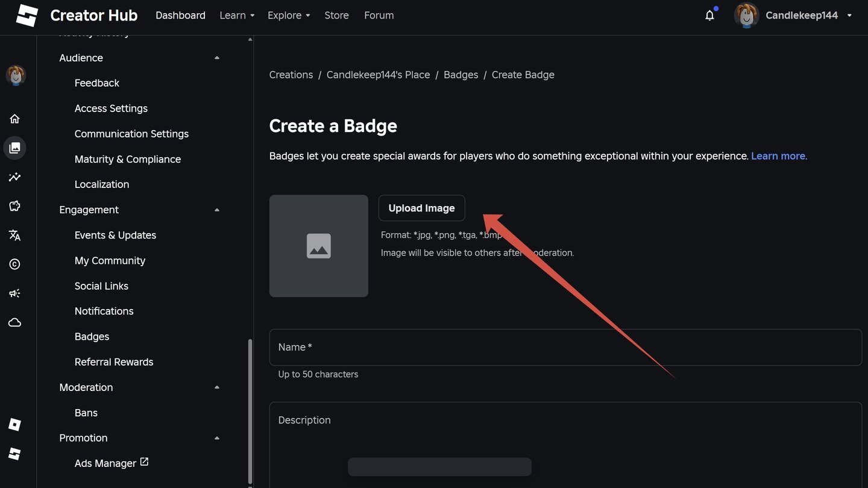Click Badges in the breadcrumb
The width and height of the screenshot is (868, 488).
[461, 75]
